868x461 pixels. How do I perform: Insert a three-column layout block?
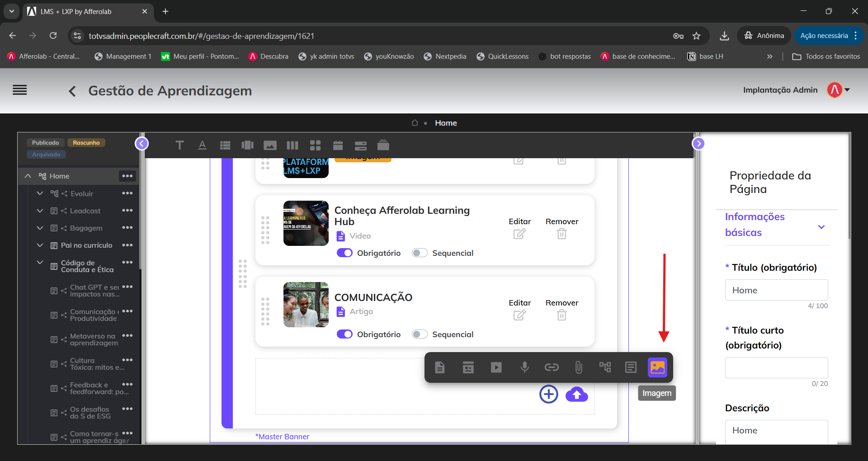point(292,145)
